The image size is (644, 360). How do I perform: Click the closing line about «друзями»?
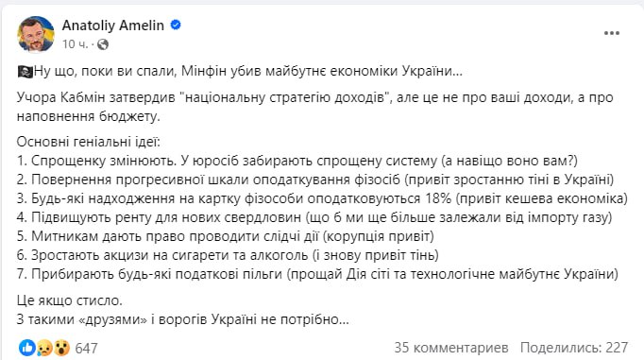click(183, 319)
